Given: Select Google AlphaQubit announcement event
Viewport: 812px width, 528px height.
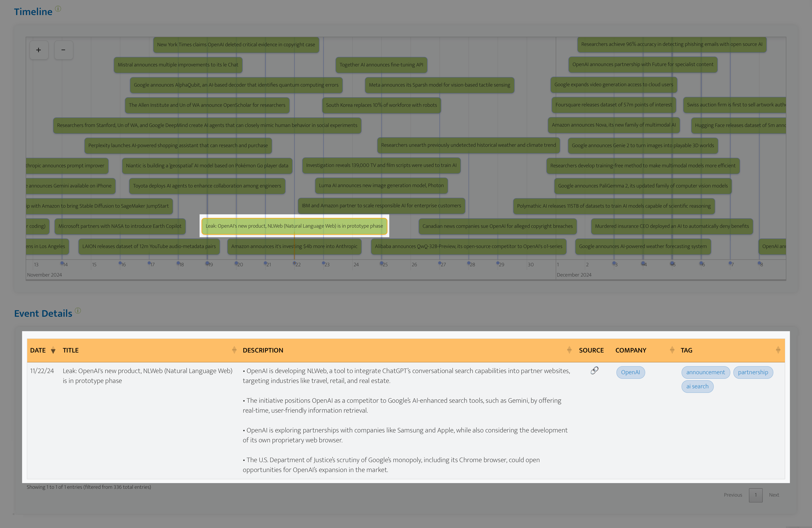Looking at the screenshot, I should [x=236, y=85].
